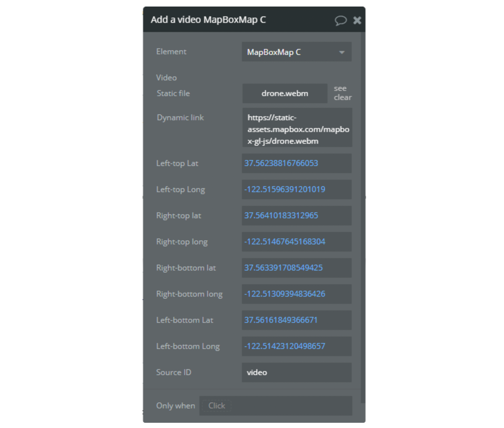The width and height of the screenshot is (504, 428).
Task: Click the comment speech bubble icon
Action: [340, 21]
